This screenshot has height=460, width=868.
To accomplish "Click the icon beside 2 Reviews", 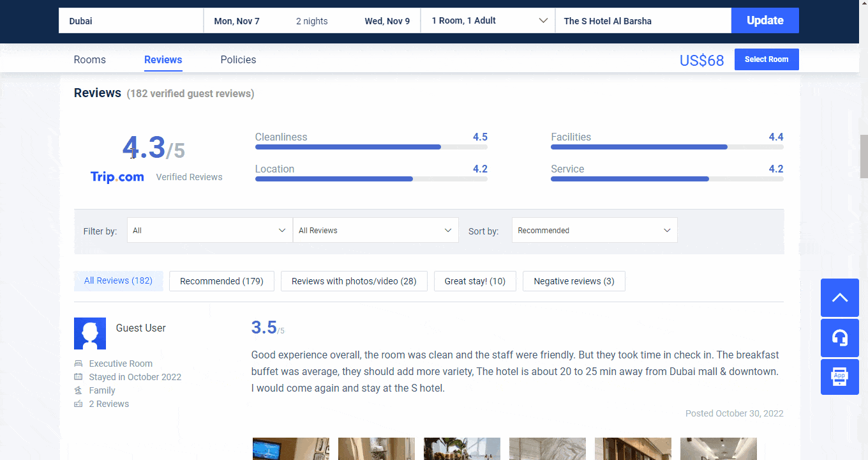I will click(x=79, y=404).
